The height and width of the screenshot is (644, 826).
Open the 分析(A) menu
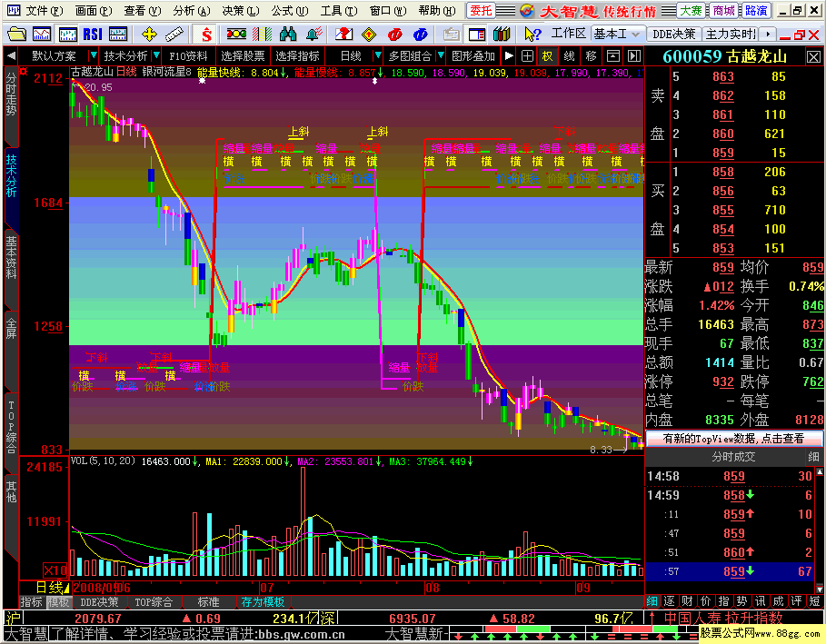(191, 11)
